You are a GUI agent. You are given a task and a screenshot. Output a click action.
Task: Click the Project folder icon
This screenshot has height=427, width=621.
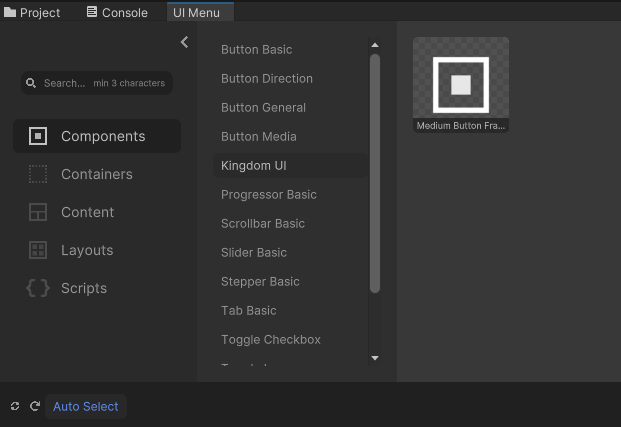pos(10,12)
